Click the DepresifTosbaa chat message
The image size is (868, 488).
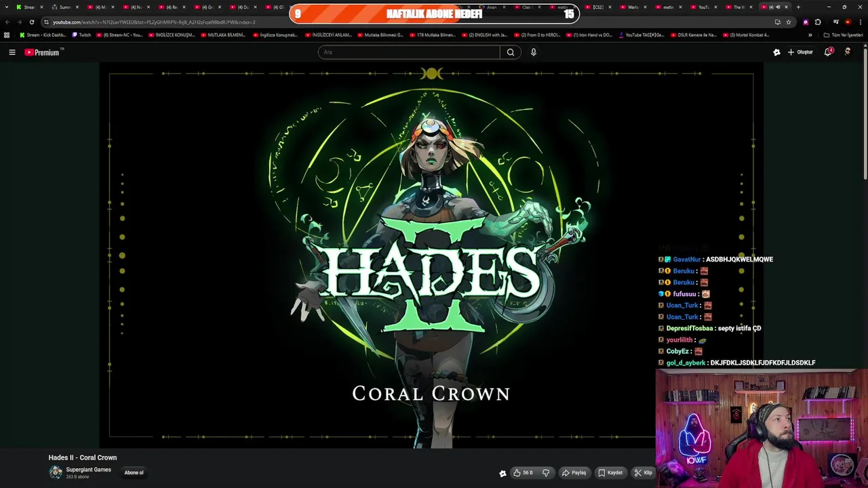point(709,328)
